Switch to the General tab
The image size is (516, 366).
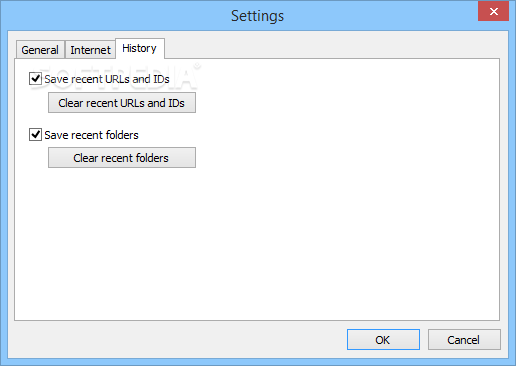click(40, 50)
